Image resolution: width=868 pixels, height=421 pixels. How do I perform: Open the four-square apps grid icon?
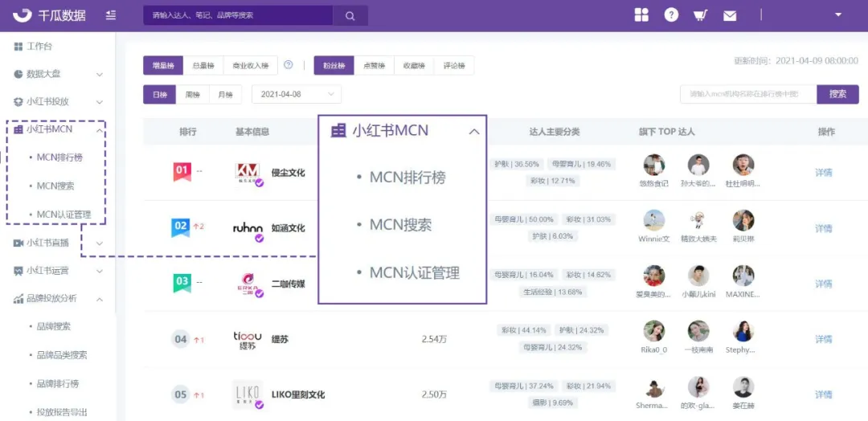pos(641,15)
